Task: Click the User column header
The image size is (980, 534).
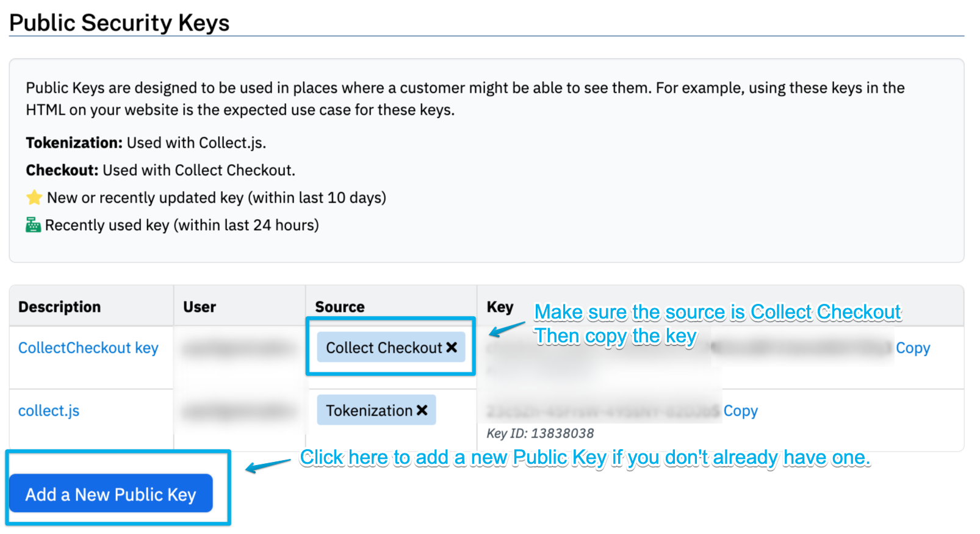Action: (x=200, y=307)
